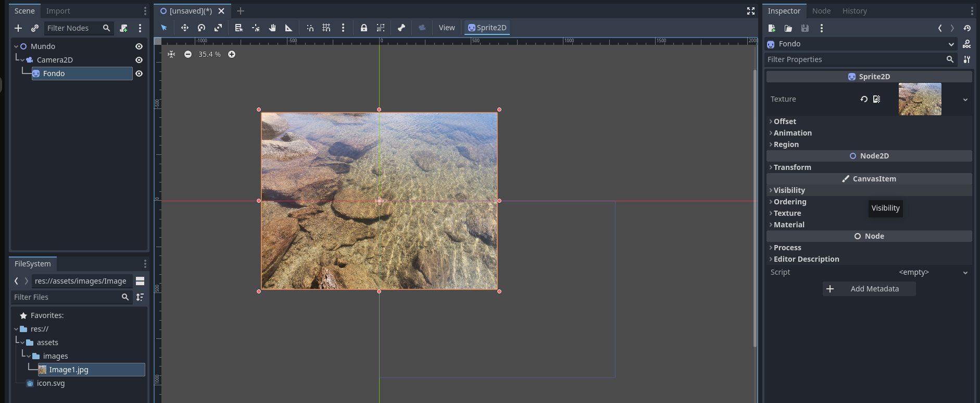This screenshot has width=980, height=403.
Task: Select the Ruler Mode tool
Action: click(289, 28)
